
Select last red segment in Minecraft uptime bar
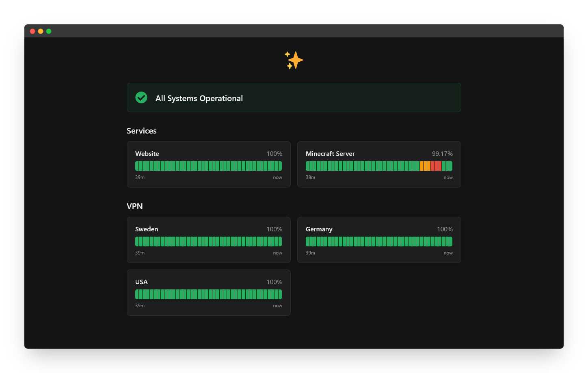click(x=440, y=166)
